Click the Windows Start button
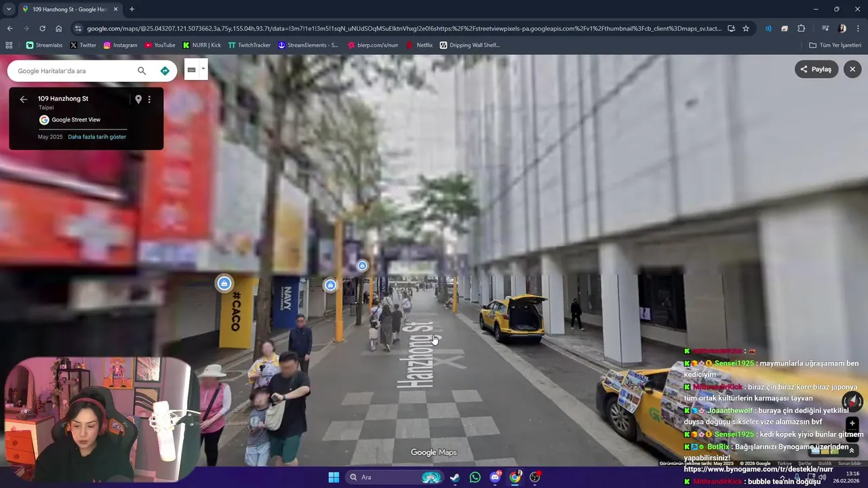The width and height of the screenshot is (868, 488). [334, 477]
